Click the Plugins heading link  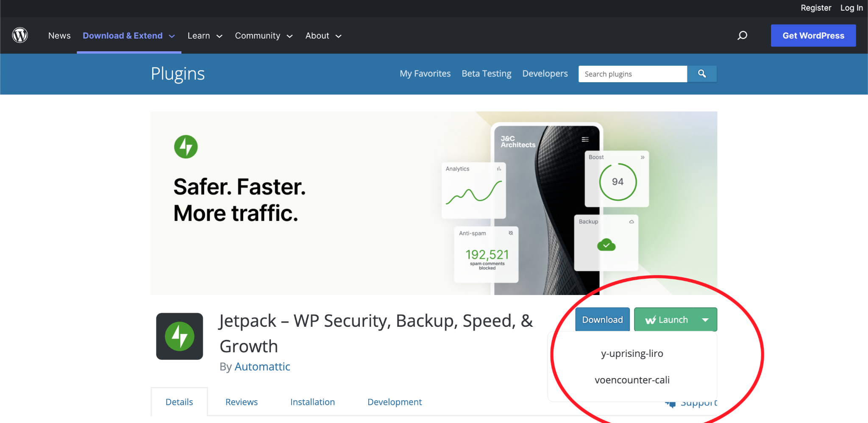pos(178,74)
